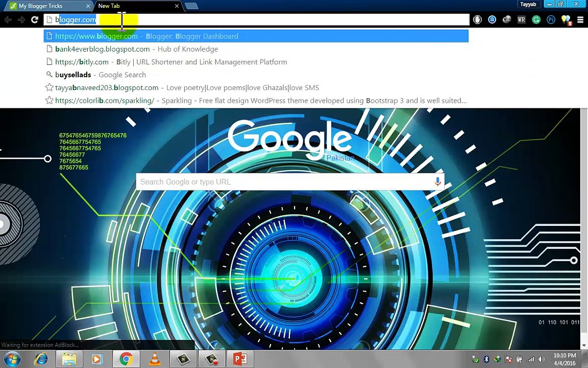Click the grey globe extension icon
Image resolution: width=588 pixels, height=368 pixels.
507,19
